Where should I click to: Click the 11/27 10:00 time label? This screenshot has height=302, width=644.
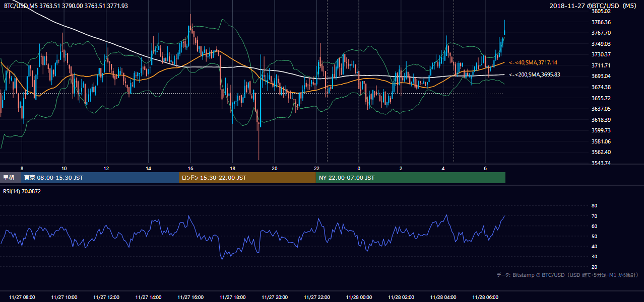(64, 297)
